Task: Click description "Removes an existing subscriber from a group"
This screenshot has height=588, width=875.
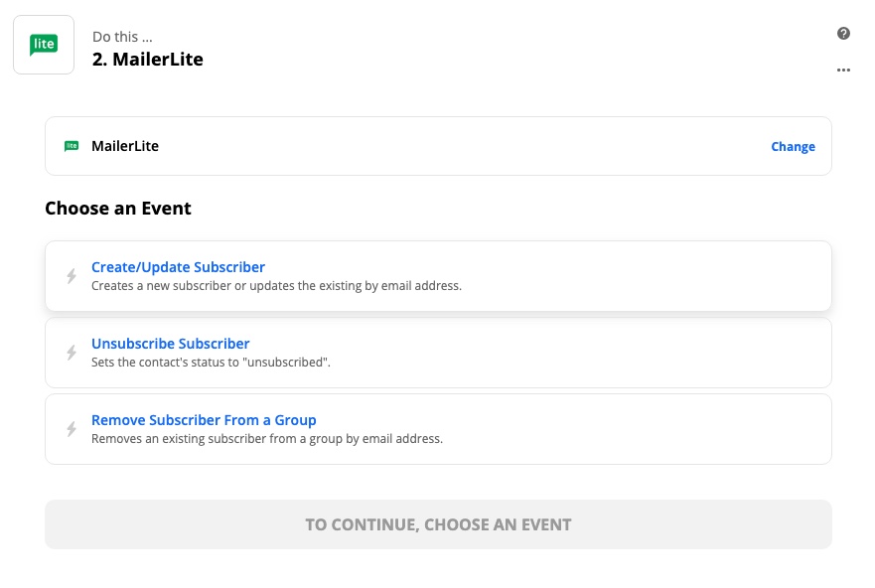Action: click(266, 439)
